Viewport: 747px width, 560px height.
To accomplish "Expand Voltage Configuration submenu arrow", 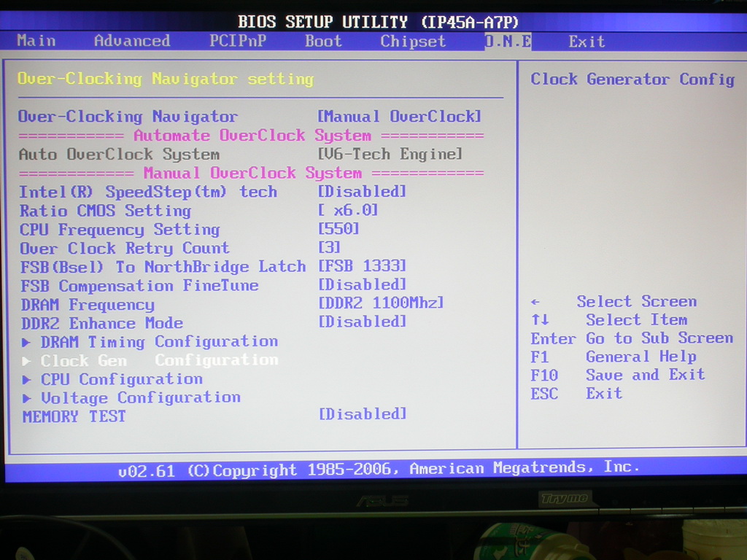I will [27, 398].
